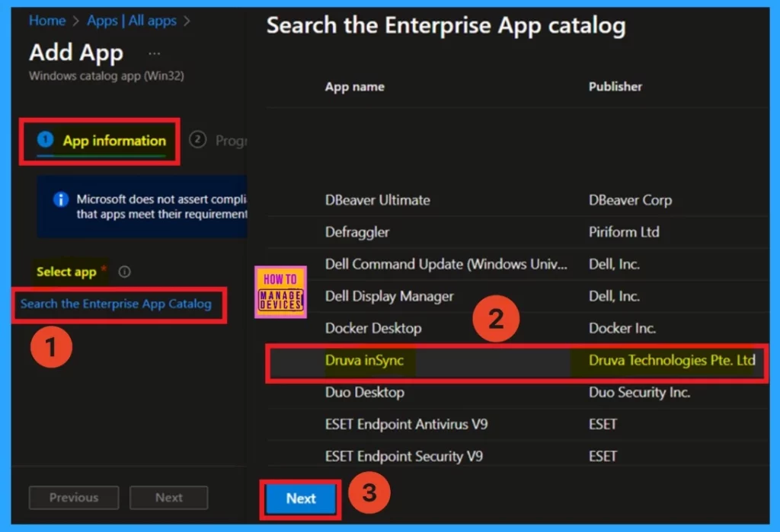Click Druva Technologies Pte. Ltd publisher cell
The height and width of the screenshot is (532, 780).
(672, 361)
